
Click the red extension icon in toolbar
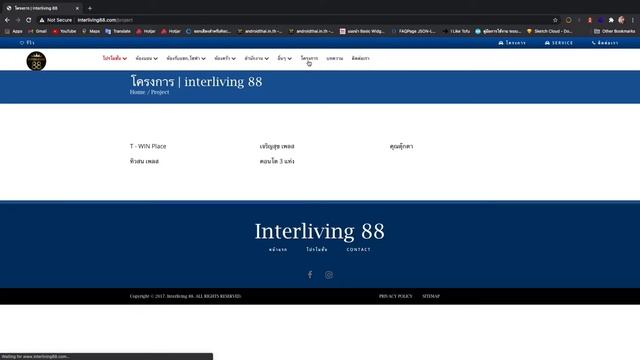[x=590, y=20]
